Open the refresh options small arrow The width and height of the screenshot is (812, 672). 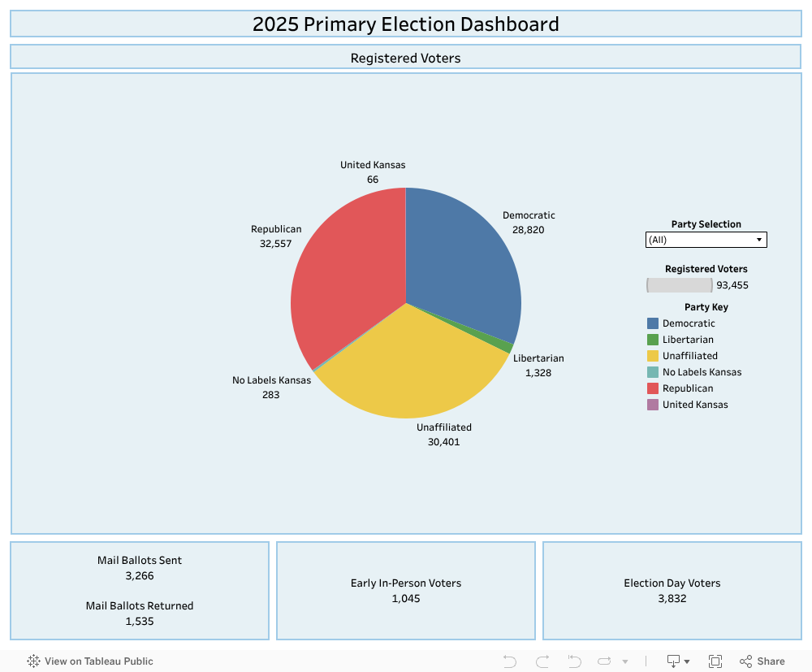coord(625,661)
